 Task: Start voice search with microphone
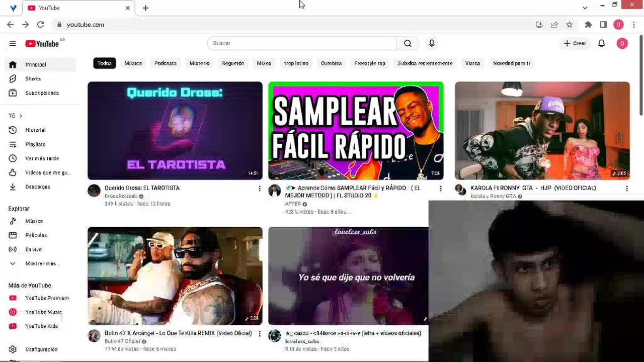click(x=432, y=43)
